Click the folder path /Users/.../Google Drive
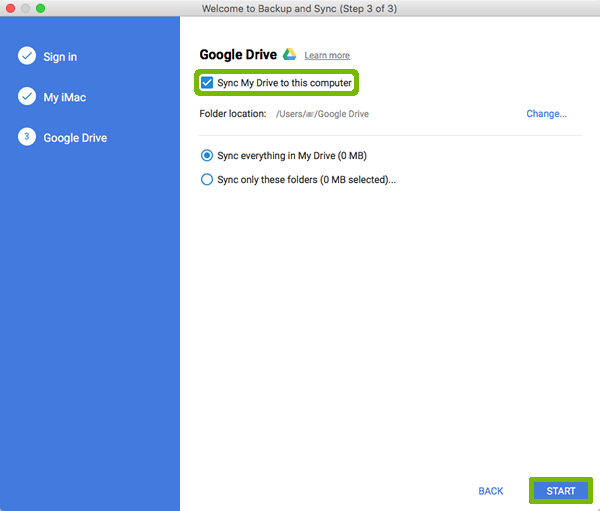Viewport: 600px width, 511px height. [x=322, y=114]
